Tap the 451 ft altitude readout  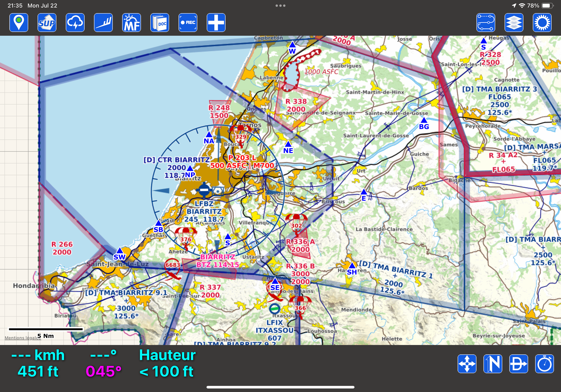(x=38, y=371)
